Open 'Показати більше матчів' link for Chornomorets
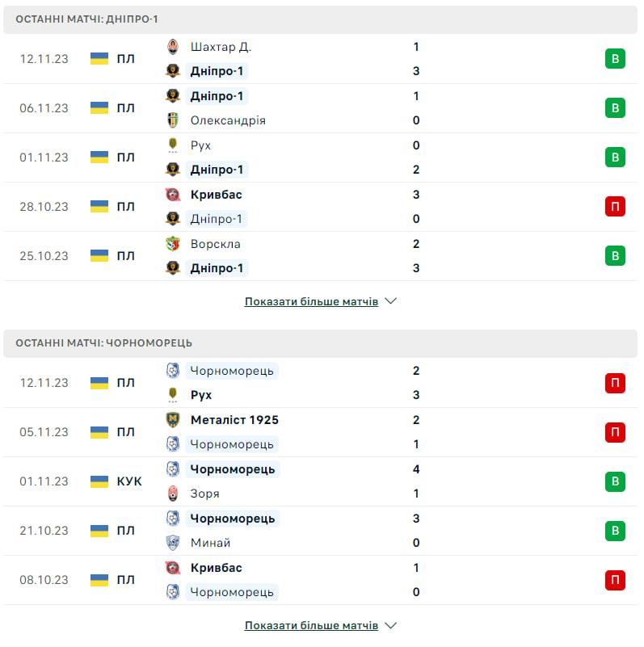This screenshot has width=644, height=647. pyautogui.click(x=311, y=625)
